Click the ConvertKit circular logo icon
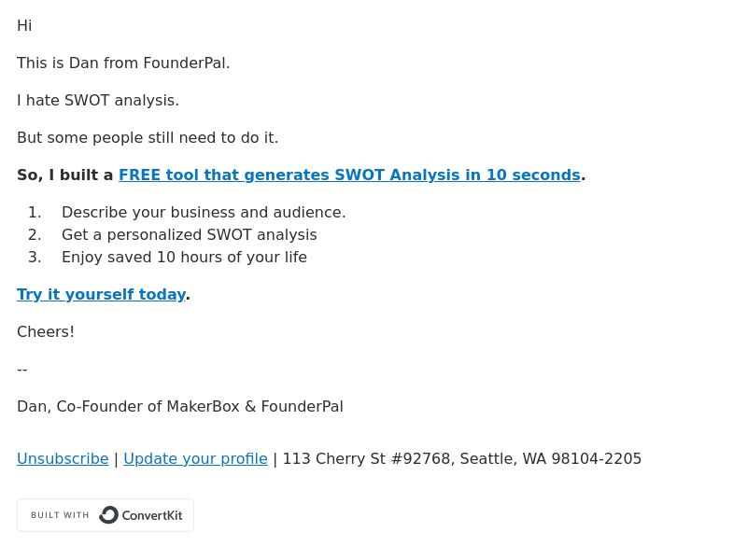 pyautogui.click(x=108, y=515)
